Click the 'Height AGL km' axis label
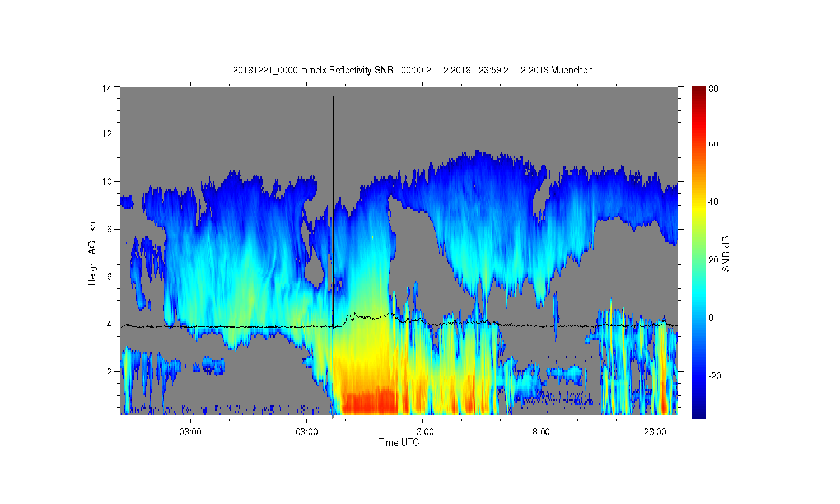This screenshot has width=840, height=504. tap(92, 252)
